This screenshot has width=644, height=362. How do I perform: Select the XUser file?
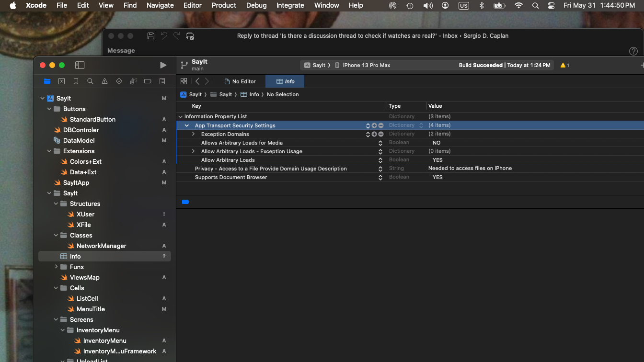[x=85, y=215]
